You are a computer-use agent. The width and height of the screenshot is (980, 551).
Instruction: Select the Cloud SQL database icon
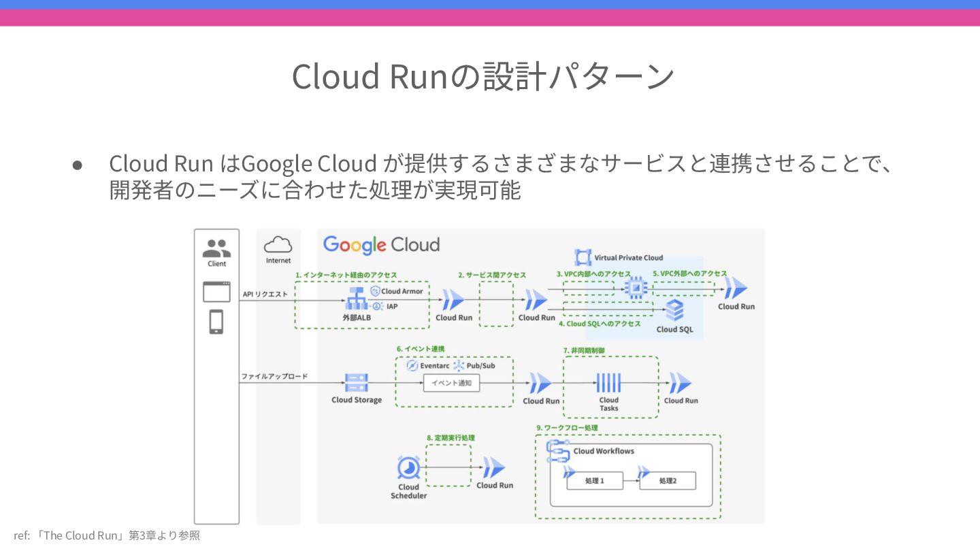[x=674, y=311]
